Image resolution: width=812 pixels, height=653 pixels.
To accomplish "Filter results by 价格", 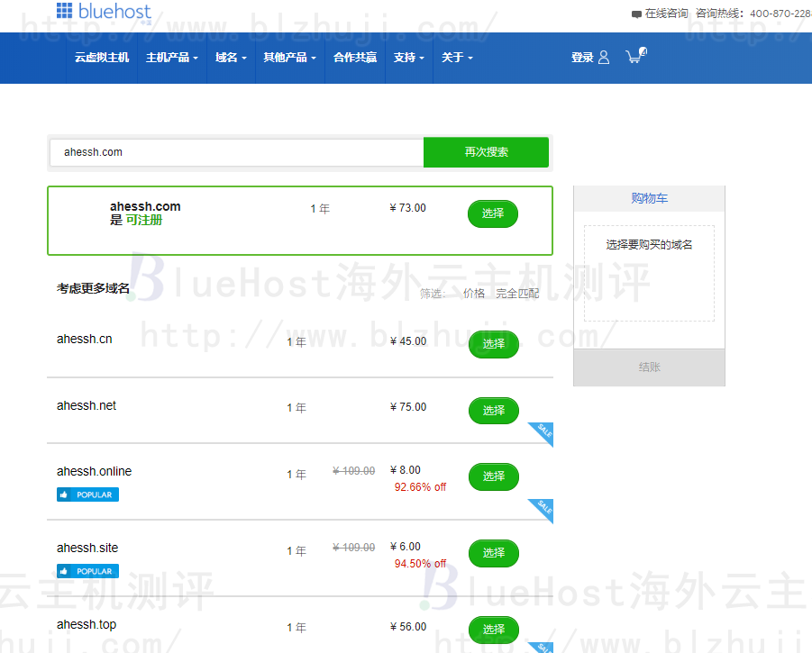I will point(474,294).
